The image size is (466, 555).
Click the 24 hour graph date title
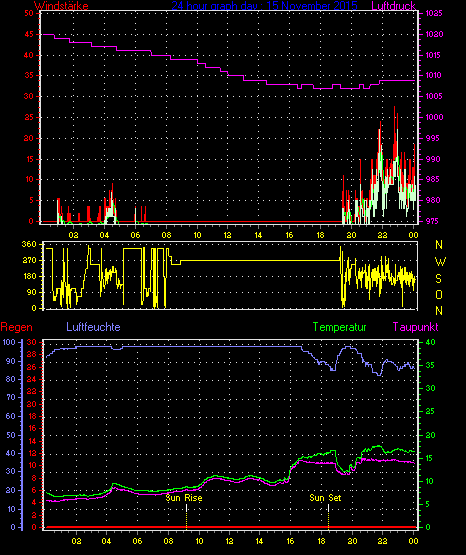coord(264,6)
